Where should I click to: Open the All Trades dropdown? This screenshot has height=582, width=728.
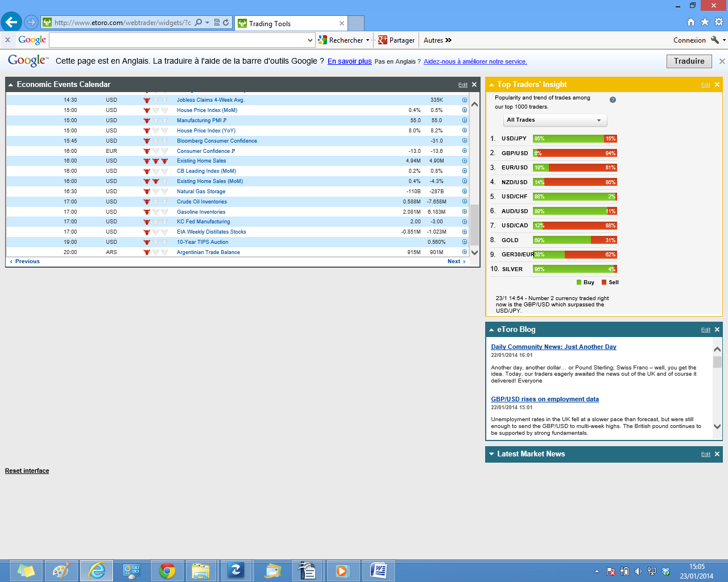tap(555, 120)
